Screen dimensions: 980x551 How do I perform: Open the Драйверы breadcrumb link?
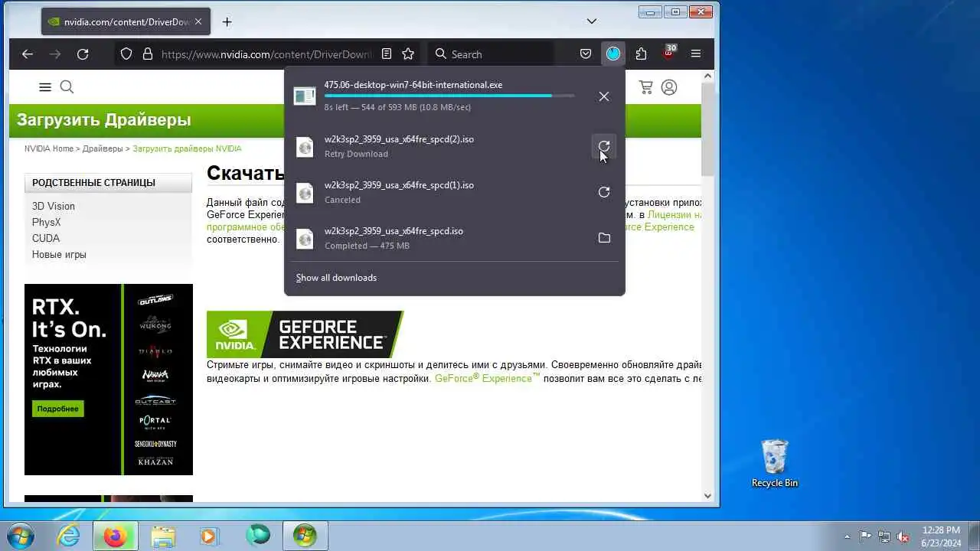pyautogui.click(x=103, y=148)
